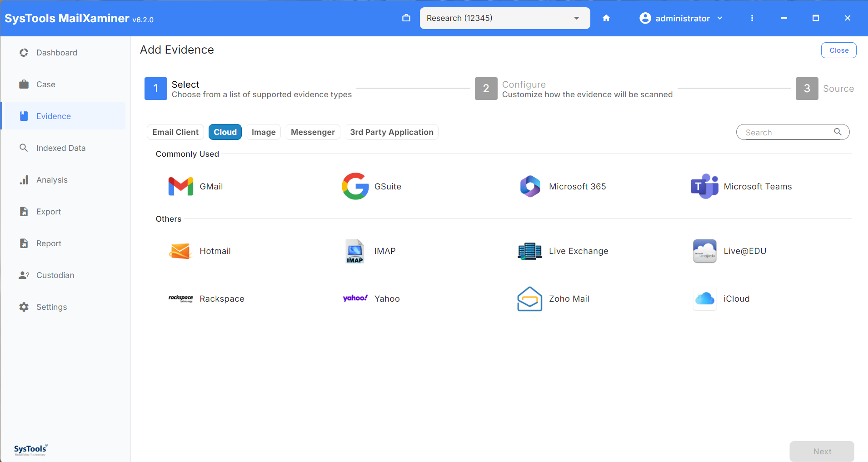
Task: Select the Yahoo logo
Action: point(355,298)
